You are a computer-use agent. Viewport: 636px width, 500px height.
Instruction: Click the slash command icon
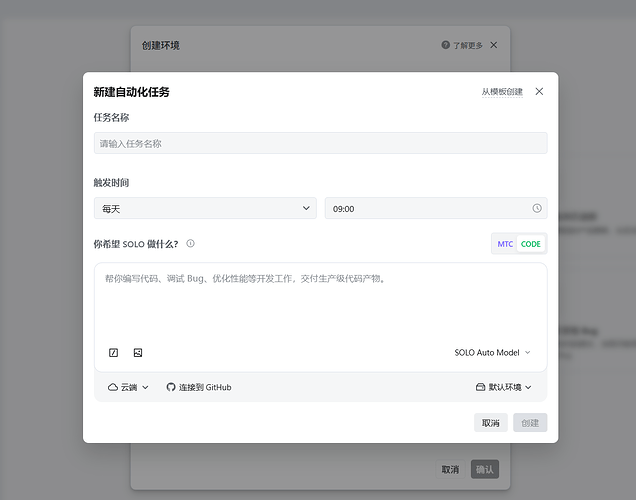pos(114,352)
